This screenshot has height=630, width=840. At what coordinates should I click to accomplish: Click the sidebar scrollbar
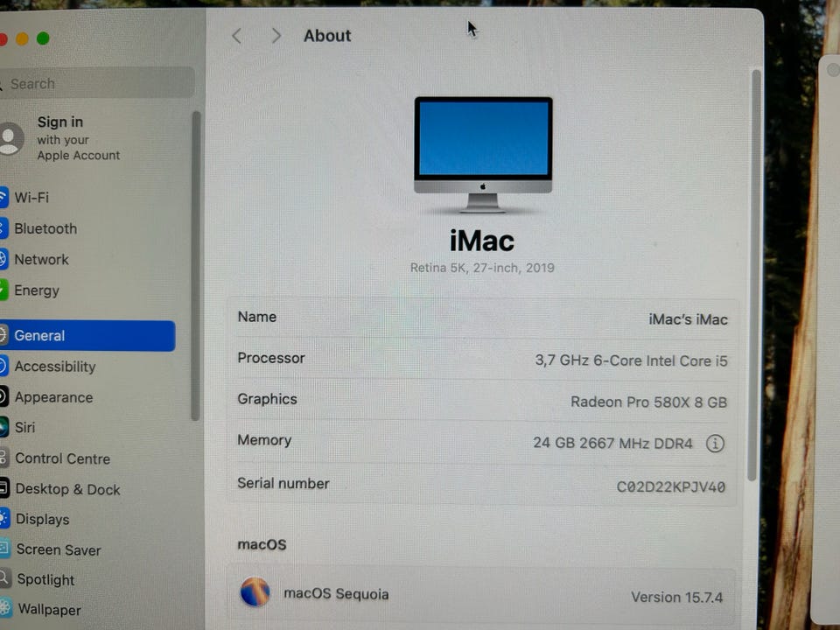[196, 265]
